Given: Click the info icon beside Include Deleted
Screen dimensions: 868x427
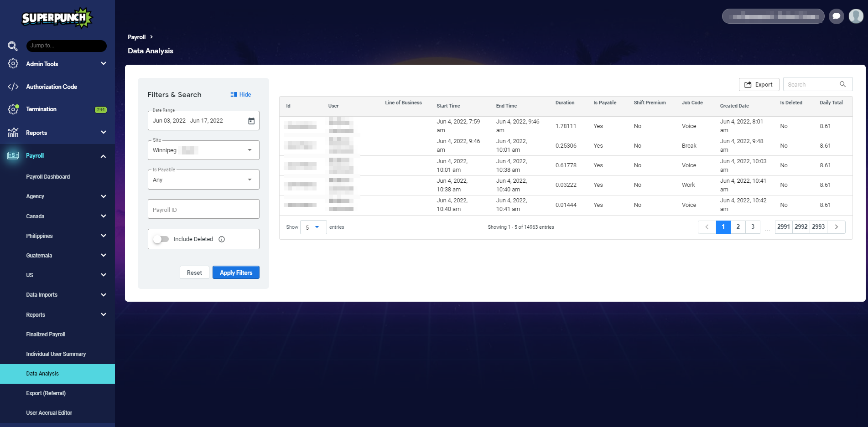Looking at the screenshot, I should (222, 239).
